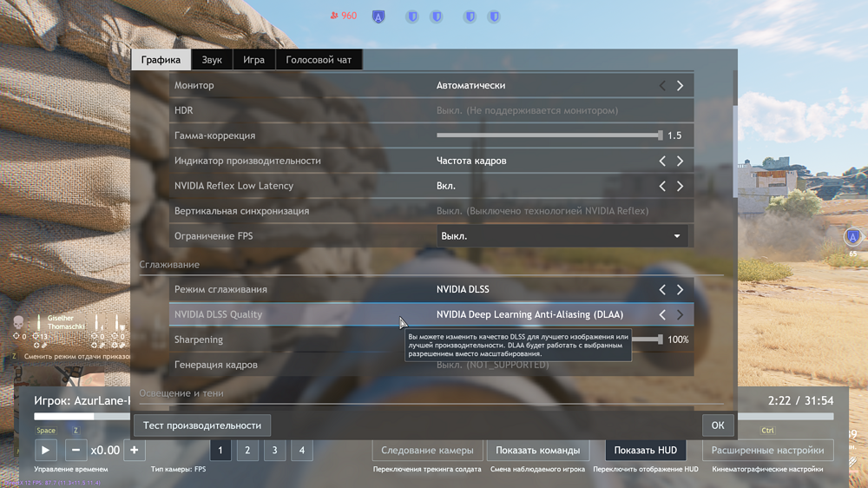Next NVIDIA DLSS Quality option
This screenshot has height=488, width=868.
(x=680, y=314)
